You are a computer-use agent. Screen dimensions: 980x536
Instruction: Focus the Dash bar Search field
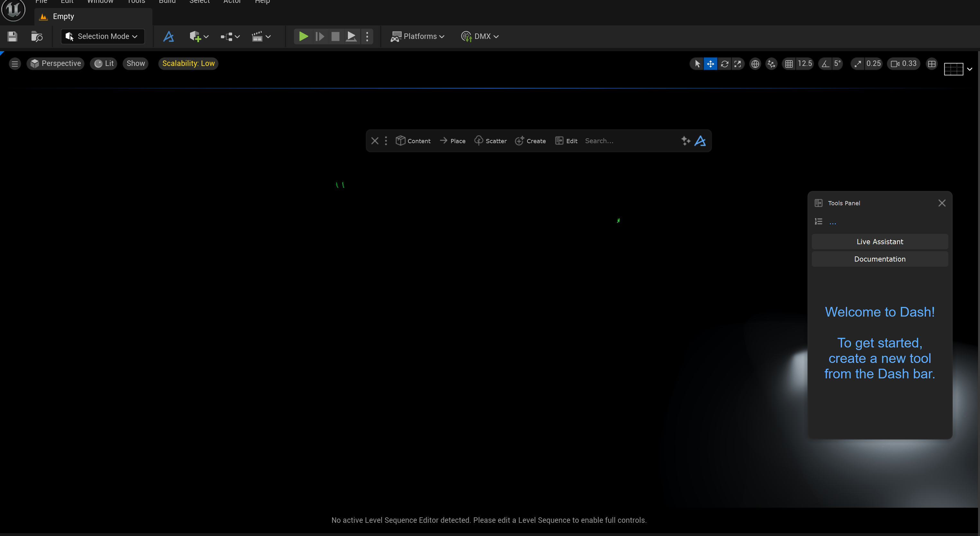tap(630, 141)
